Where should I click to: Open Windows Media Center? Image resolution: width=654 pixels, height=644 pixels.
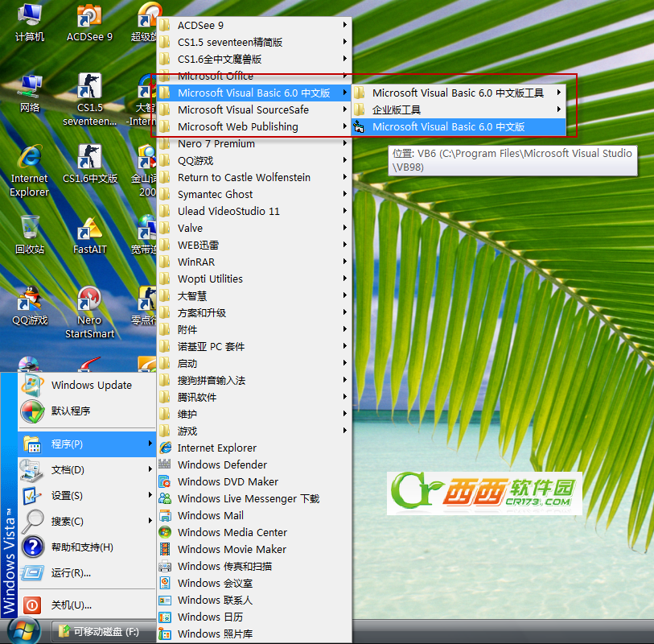pos(254,532)
